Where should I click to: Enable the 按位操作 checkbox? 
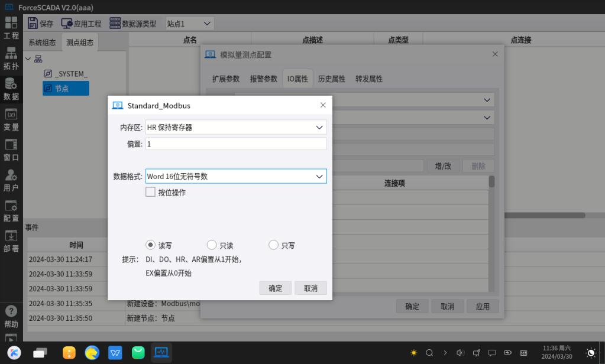click(150, 192)
